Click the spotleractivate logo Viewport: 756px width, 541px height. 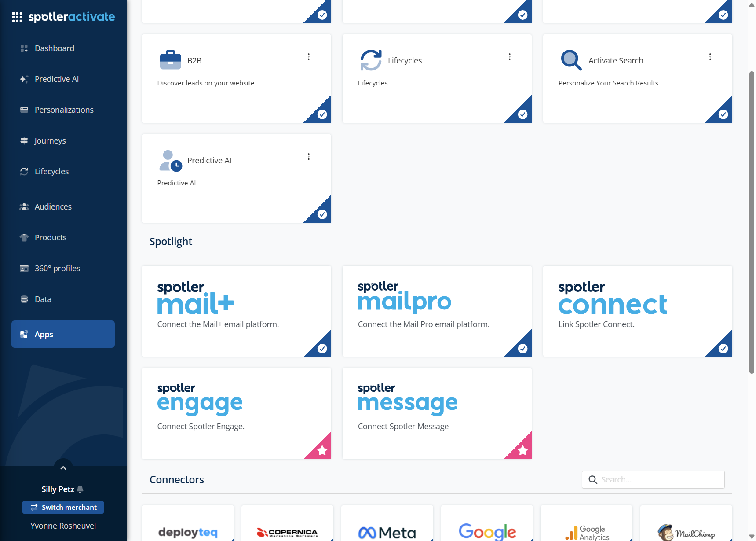click(x=72, y=17)
